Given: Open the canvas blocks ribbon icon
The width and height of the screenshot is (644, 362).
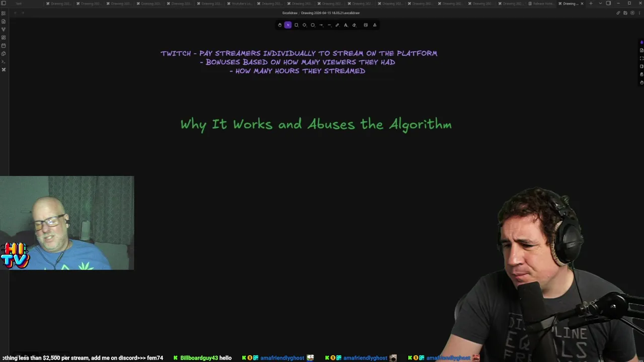Looking at the screenshot, I should point(4,38).
